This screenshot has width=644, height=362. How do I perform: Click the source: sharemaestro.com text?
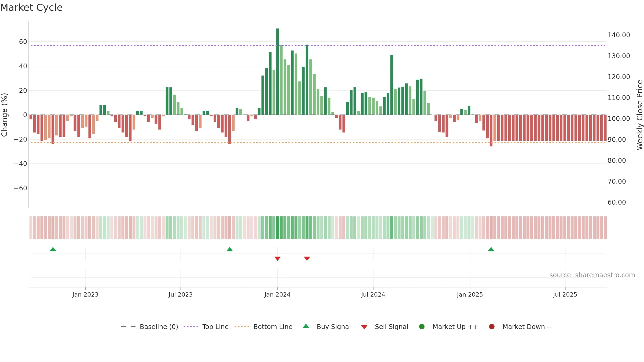592,275
